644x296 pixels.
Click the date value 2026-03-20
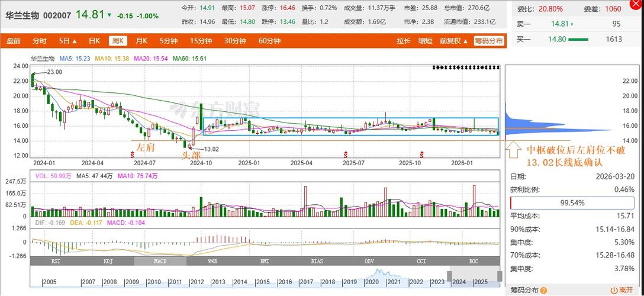615,176
